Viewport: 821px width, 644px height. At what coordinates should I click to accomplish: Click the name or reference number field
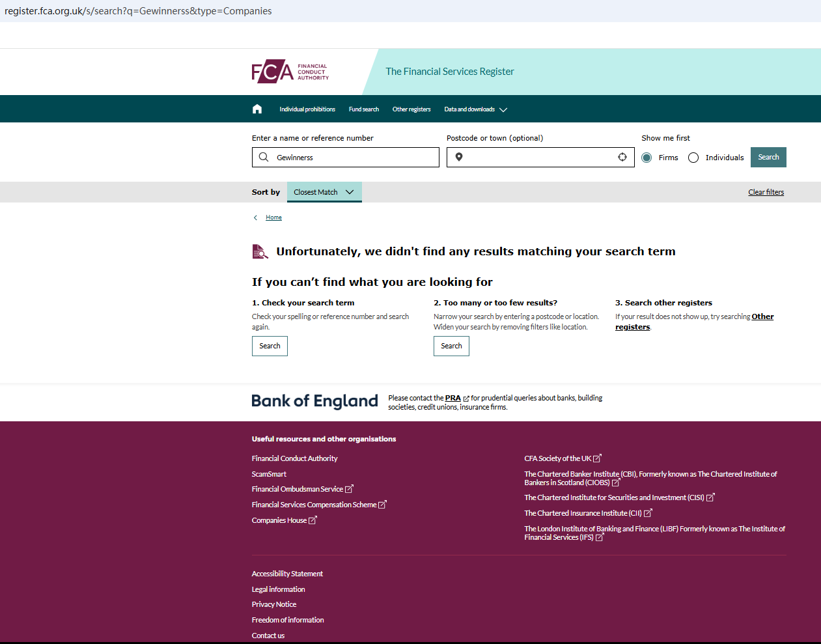[x=346, y=157]
